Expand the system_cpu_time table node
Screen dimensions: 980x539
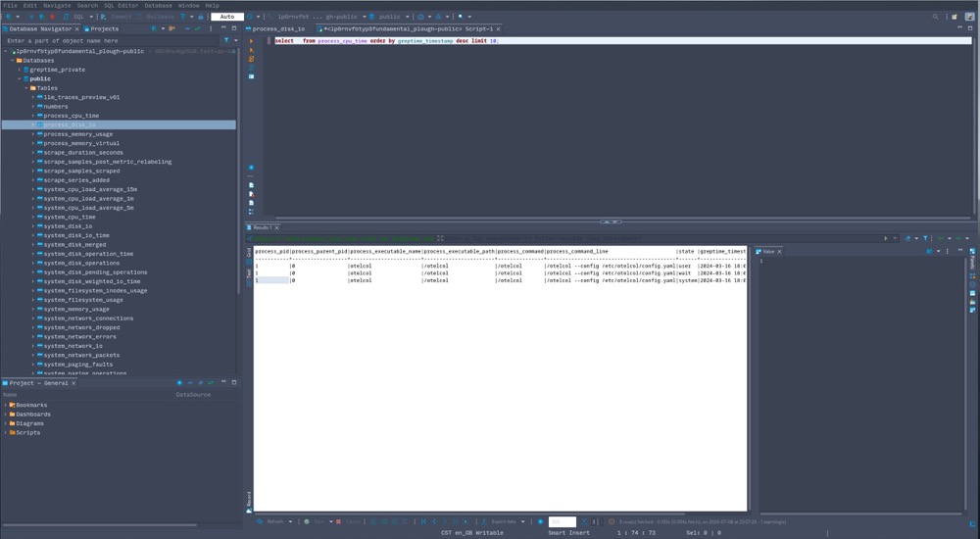click(x=33, y=218)
